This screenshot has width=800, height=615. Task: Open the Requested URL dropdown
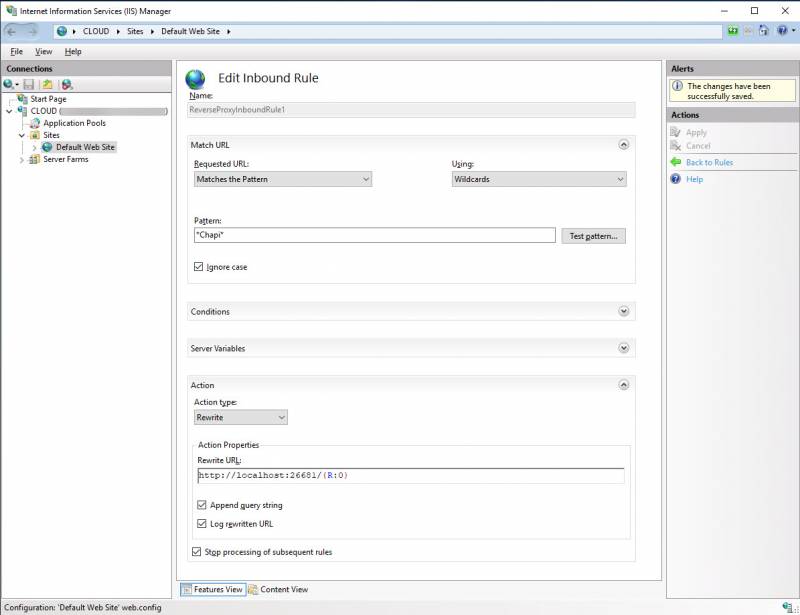pos(283,179)
